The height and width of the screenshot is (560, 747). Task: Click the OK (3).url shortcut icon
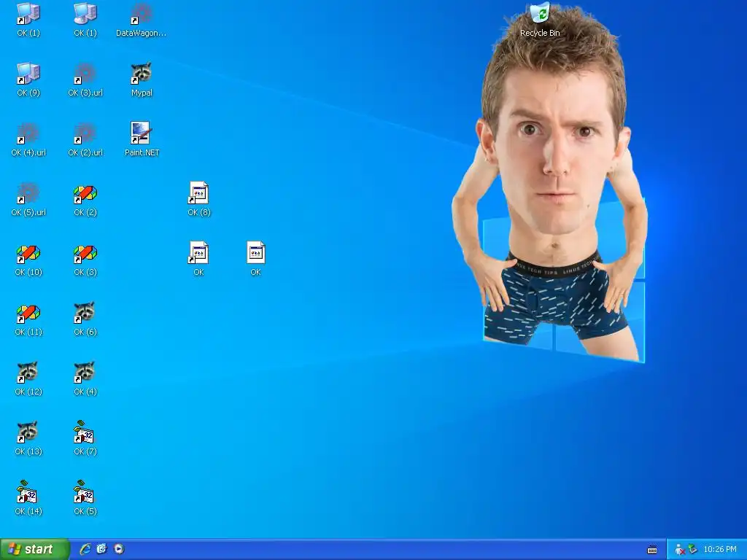pyautogui.click(x=85, y=79)
